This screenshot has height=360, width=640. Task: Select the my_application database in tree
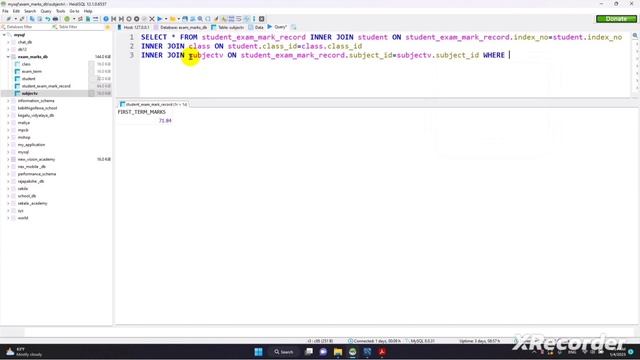[x=31, y=145]
